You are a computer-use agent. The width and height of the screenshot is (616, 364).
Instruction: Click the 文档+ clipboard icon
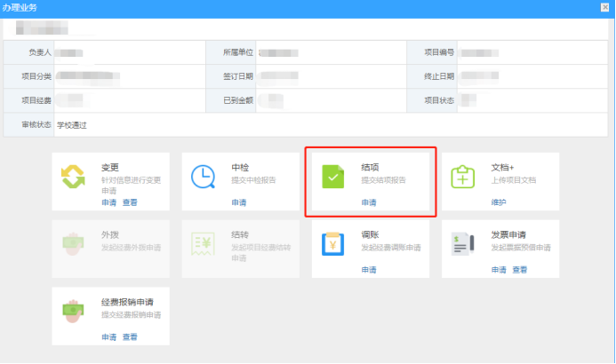[x=462, y=178]
